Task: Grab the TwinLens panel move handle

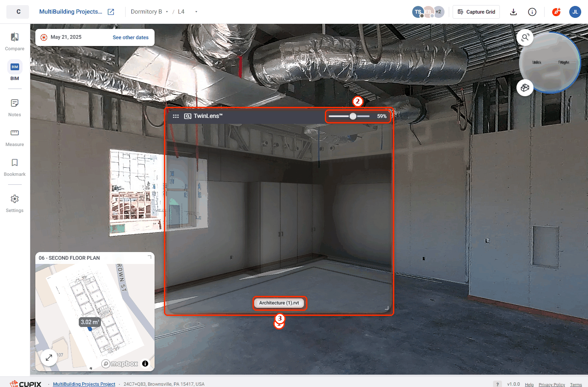Action: (176, 116)
